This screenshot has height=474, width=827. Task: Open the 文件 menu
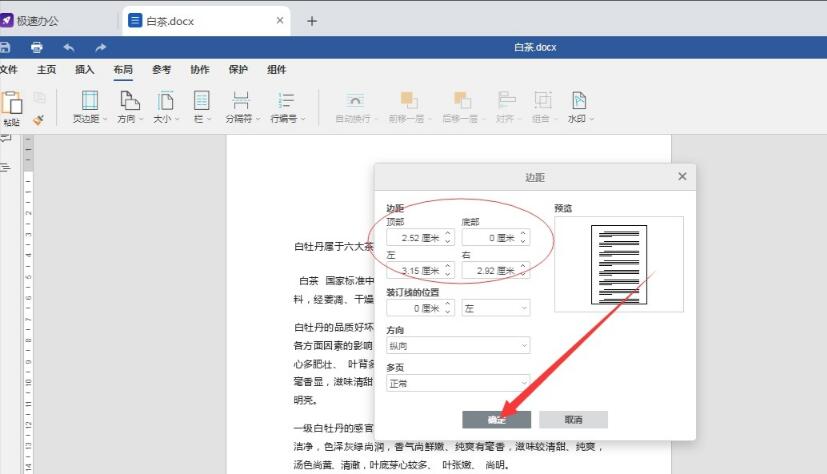tap(8, 70)
